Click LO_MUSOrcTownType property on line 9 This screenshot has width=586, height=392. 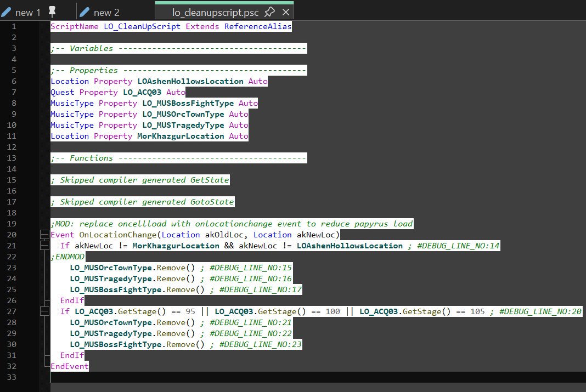[183, 114]
